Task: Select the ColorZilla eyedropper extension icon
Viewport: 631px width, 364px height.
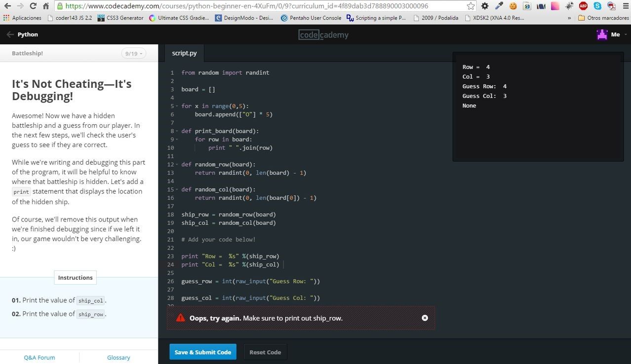Action: [499, 5]
